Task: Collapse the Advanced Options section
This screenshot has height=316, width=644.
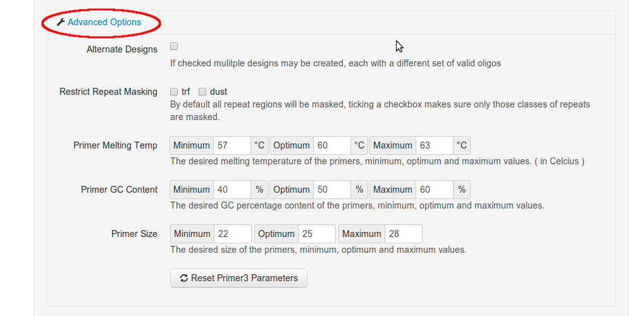Action: coord(104,22)
